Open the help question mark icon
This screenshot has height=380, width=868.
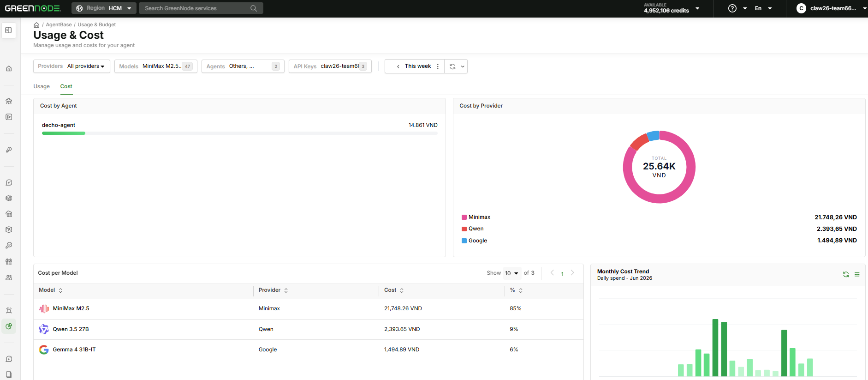pos(732,8)
